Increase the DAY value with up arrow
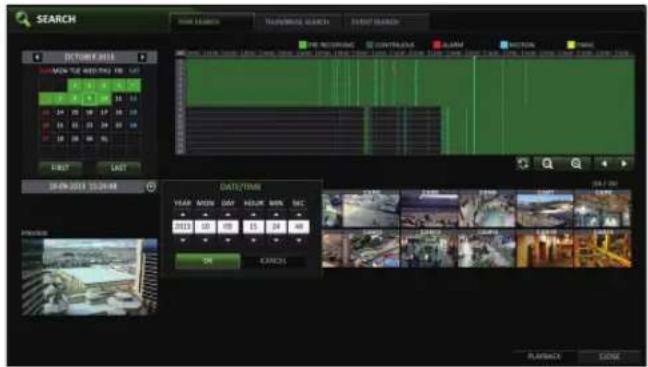 (x=228, y=215)
